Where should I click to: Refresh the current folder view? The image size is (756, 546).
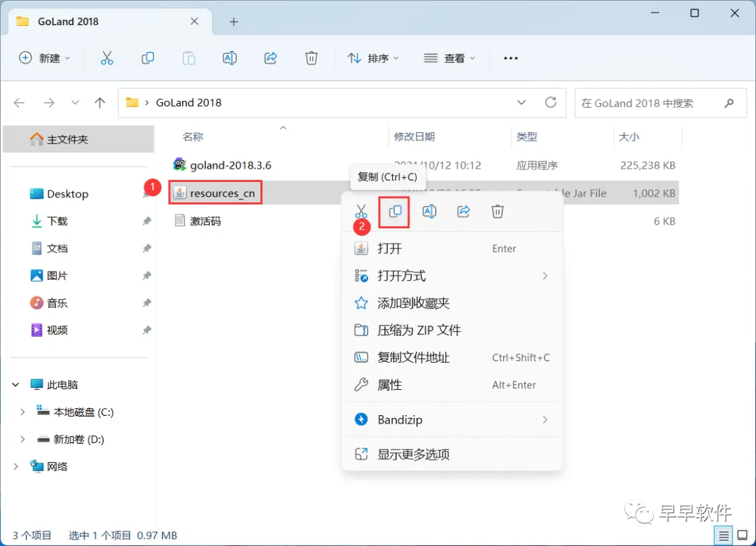[551, 102]
